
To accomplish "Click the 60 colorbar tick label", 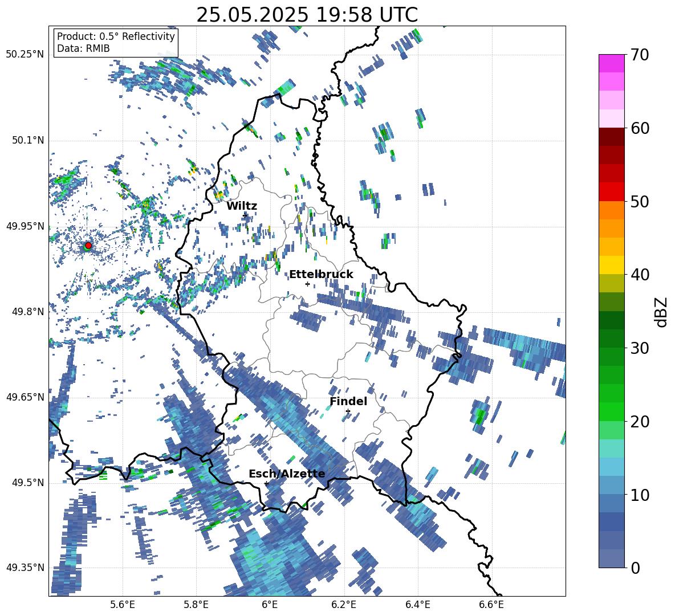I will coord(640,128).
